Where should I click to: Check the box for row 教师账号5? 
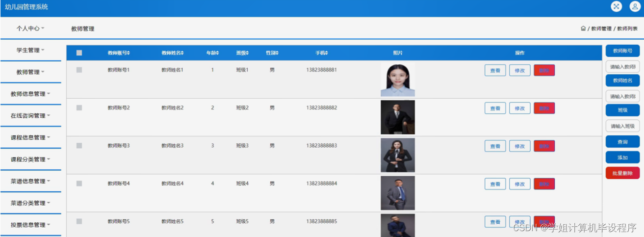pyautogui.click(x=79, y=221)
